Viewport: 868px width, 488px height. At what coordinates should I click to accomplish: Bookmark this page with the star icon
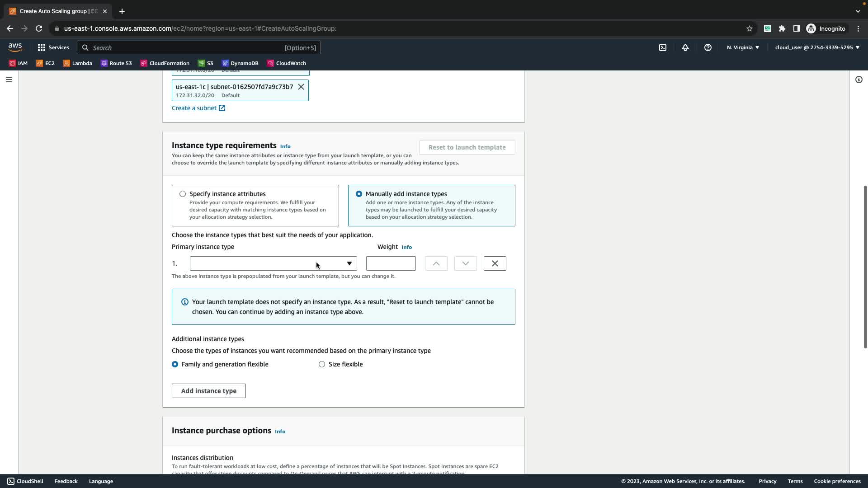click(x=750, y=28)
